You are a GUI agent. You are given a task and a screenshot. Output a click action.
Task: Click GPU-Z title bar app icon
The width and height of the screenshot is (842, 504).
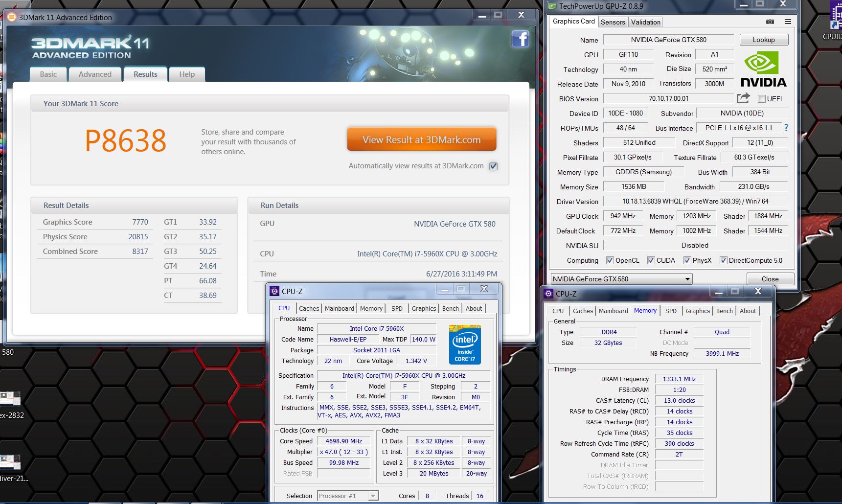point(552,6)
